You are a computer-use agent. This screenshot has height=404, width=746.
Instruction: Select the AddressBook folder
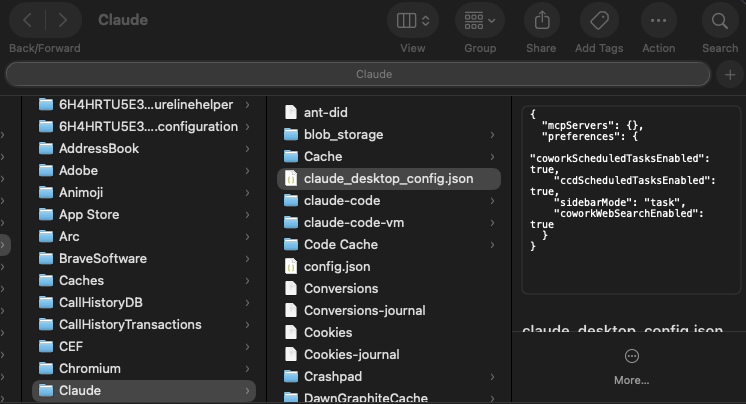point(144,148)
